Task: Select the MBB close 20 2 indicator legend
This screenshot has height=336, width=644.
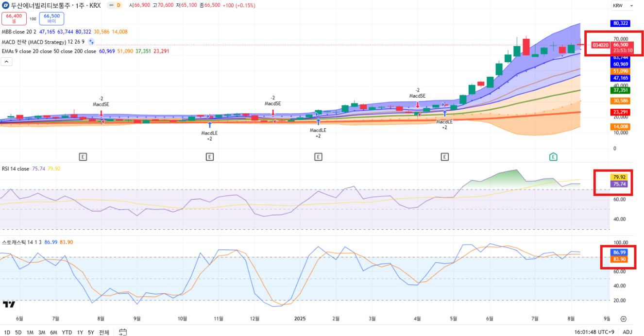Action: [x=19, y=32]
